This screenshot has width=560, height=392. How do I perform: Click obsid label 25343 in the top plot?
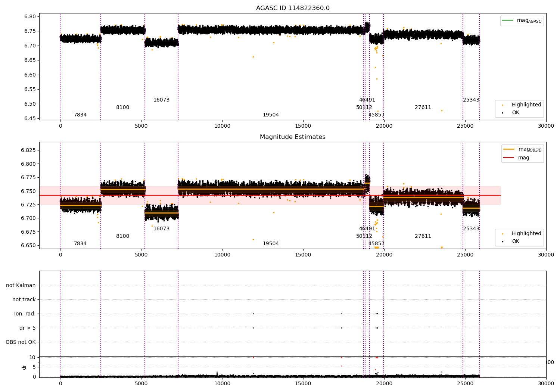click(471, 100)
